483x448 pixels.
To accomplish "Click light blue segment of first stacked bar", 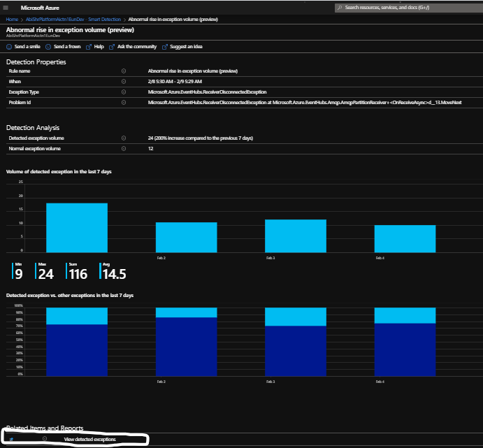I will point(77,316).
